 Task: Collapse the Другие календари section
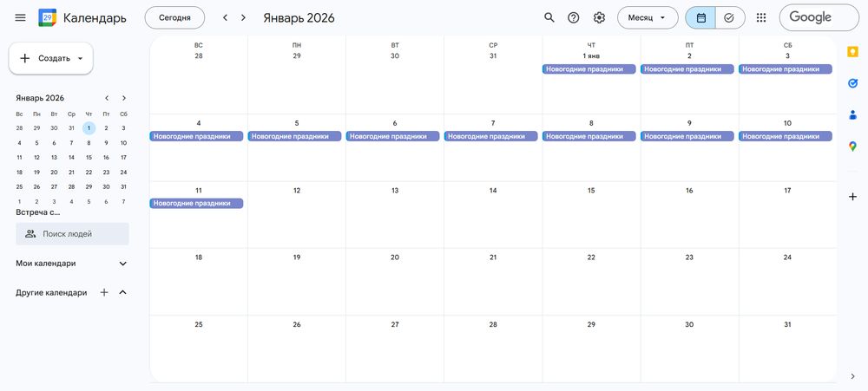point(123,292)
